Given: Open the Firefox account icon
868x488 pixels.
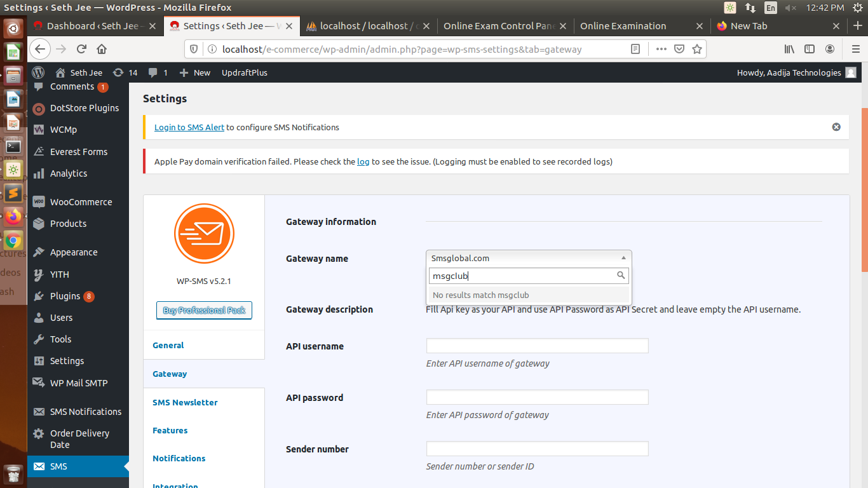Looking at the screenshot, I should 830,49.
